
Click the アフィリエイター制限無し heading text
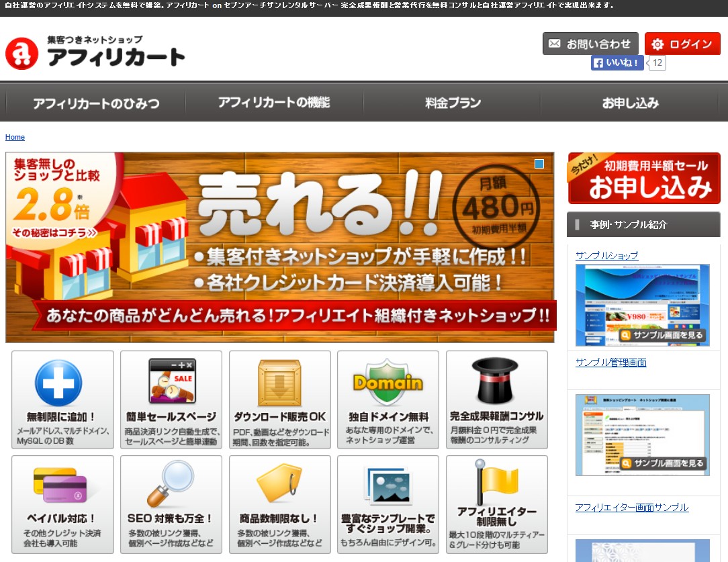pos(497,516)
